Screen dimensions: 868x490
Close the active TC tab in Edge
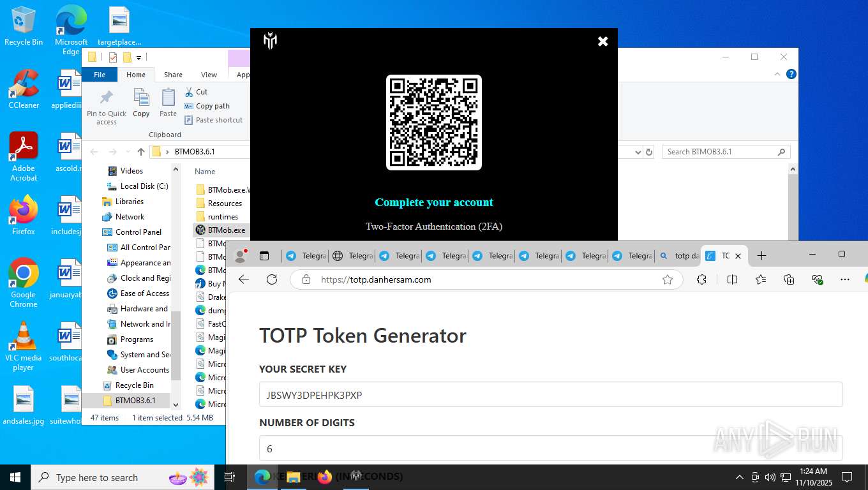[x=738, y=256]
